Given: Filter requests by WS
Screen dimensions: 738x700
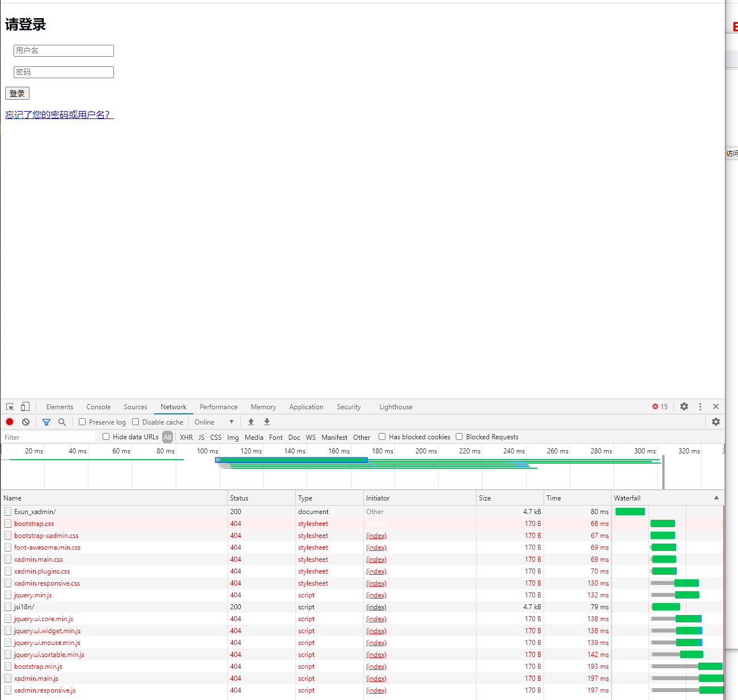Looking at the screenshot, I should coord(311,437).
